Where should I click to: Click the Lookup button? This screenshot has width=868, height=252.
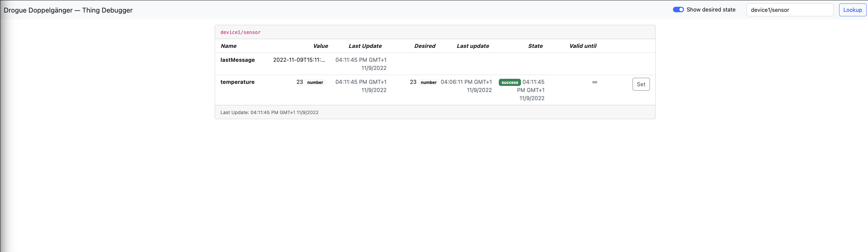click(x=852, y=10)
